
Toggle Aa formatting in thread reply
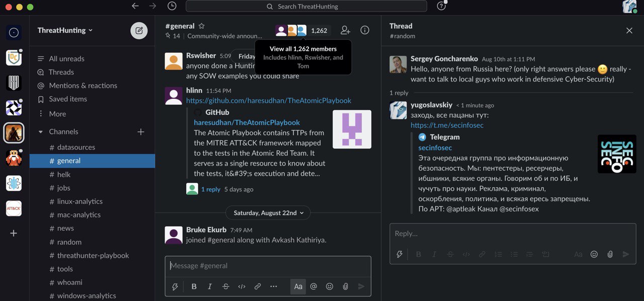click(579, 254)
